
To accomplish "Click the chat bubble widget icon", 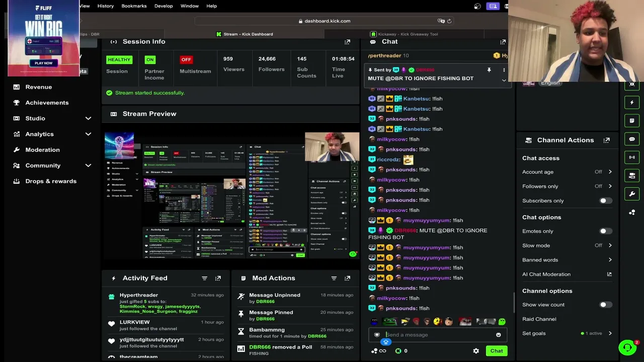I will click(x=632, y=139).
